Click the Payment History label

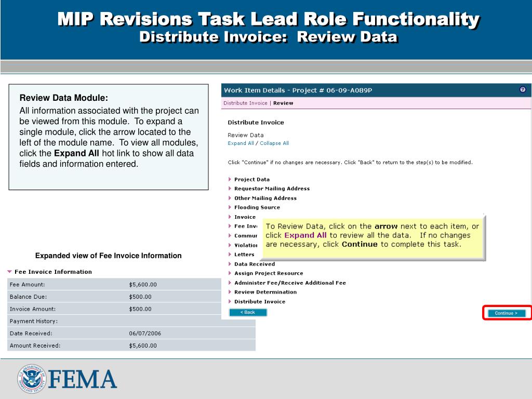(34, 321)
